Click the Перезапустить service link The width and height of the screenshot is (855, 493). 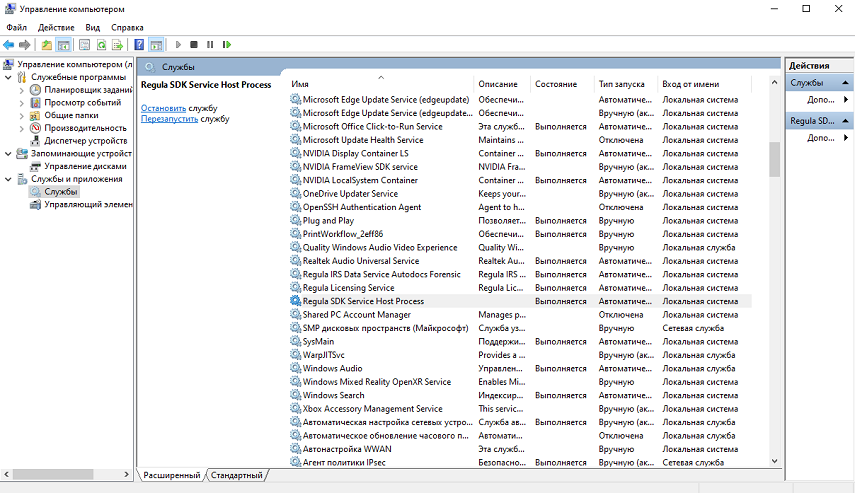169,118
